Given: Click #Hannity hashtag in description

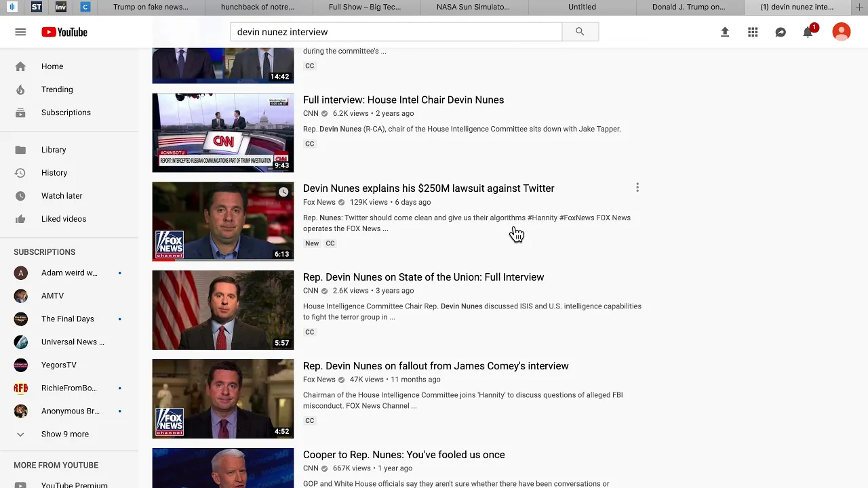Looking at the screenshot, I should 542,218.
